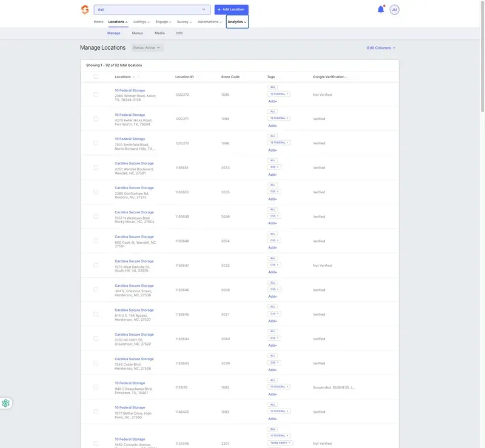Click the Add Location button
This screenshot has width=485, height=448.
tap(232, 10)
